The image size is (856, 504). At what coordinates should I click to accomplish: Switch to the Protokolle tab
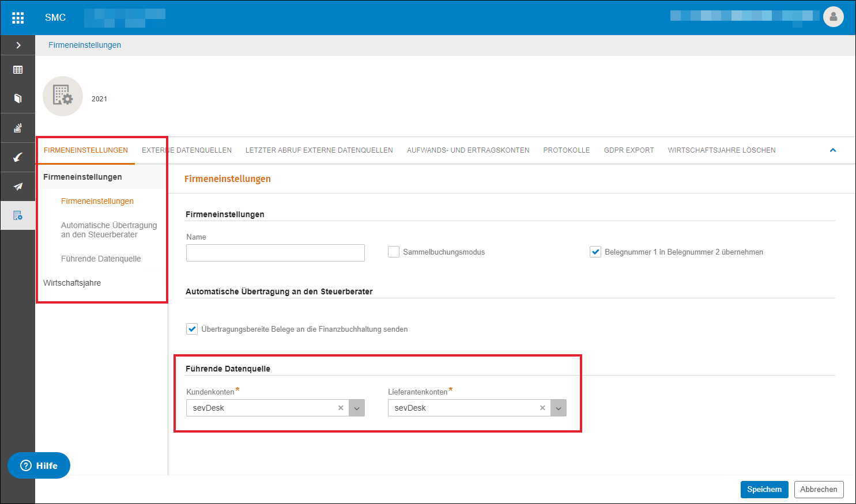(x=567, y=150)
